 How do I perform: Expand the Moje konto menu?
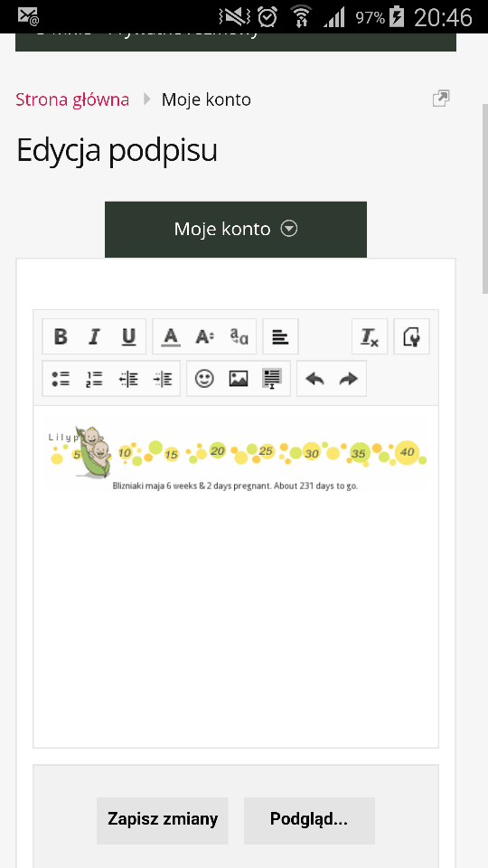point(236,229)
